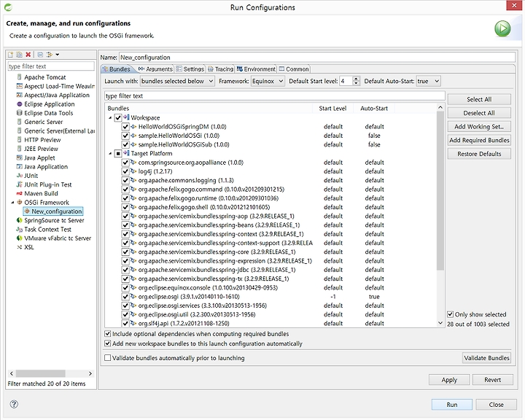This screenshot has width=525, height=420.
Task: Click the bundles list vertical scrollbar
Action: (x=440, y=191)
